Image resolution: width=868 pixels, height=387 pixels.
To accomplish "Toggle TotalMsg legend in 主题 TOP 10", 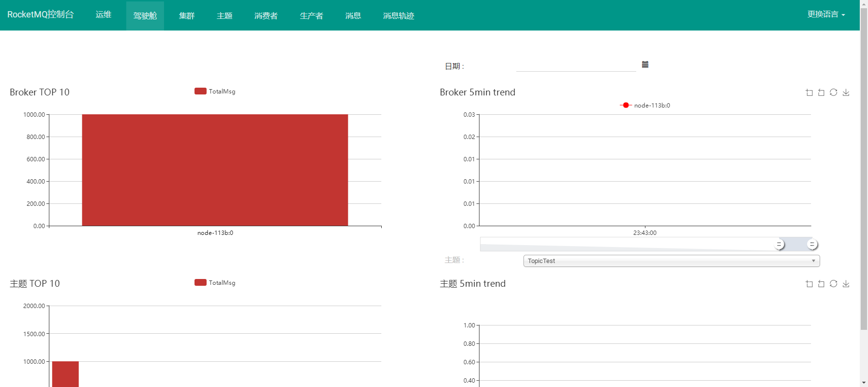I will [215, 282].
